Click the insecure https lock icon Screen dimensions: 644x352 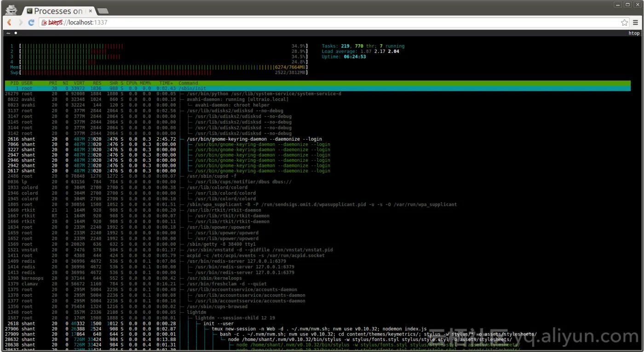44,22
